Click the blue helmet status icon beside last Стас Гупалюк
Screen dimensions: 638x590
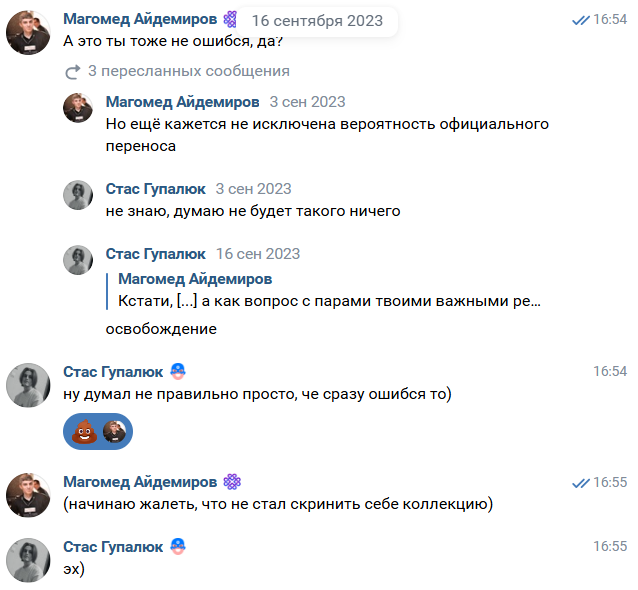click(178, 546)
